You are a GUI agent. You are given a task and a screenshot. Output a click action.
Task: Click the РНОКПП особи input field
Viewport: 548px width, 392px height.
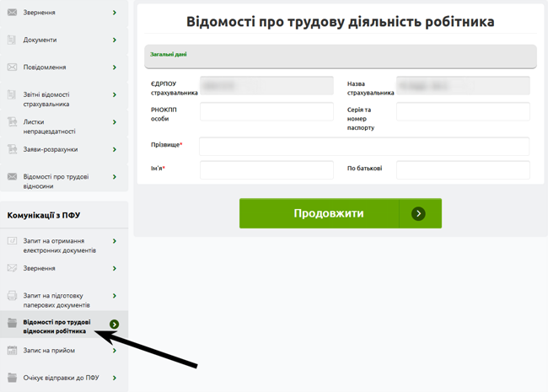(266, 111)
